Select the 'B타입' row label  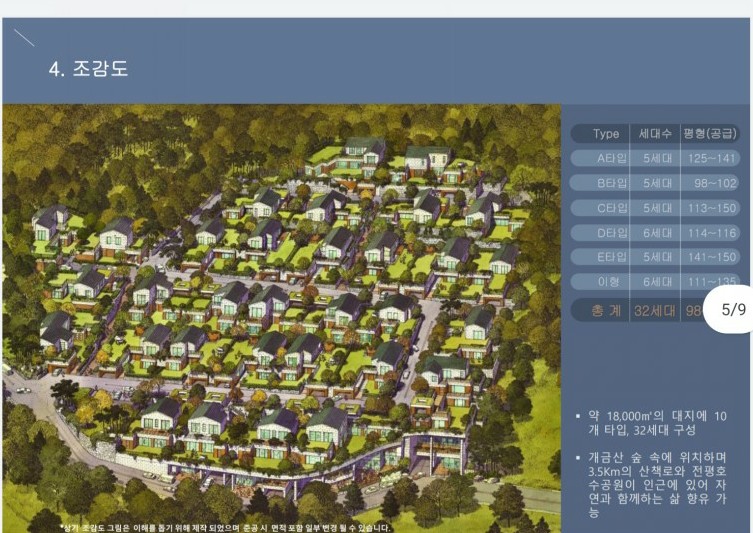[612, 183]
